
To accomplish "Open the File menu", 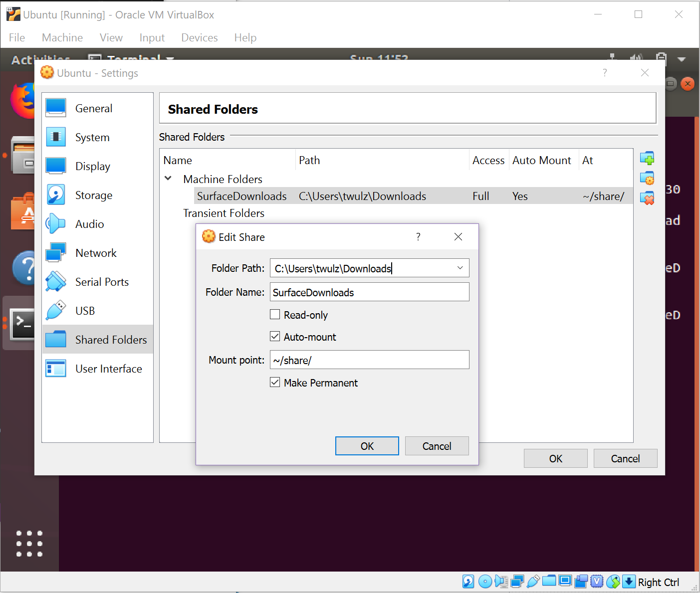I will (x=17, y=37).
